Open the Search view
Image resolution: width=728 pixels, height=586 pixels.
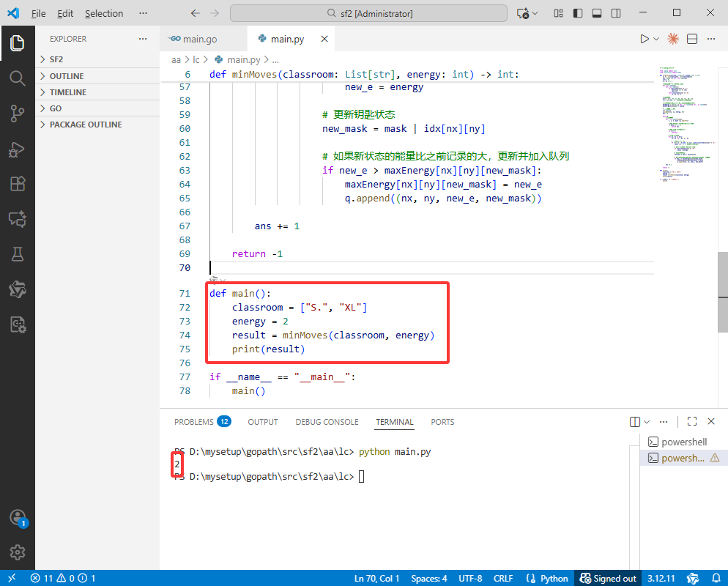coord(17,78)
